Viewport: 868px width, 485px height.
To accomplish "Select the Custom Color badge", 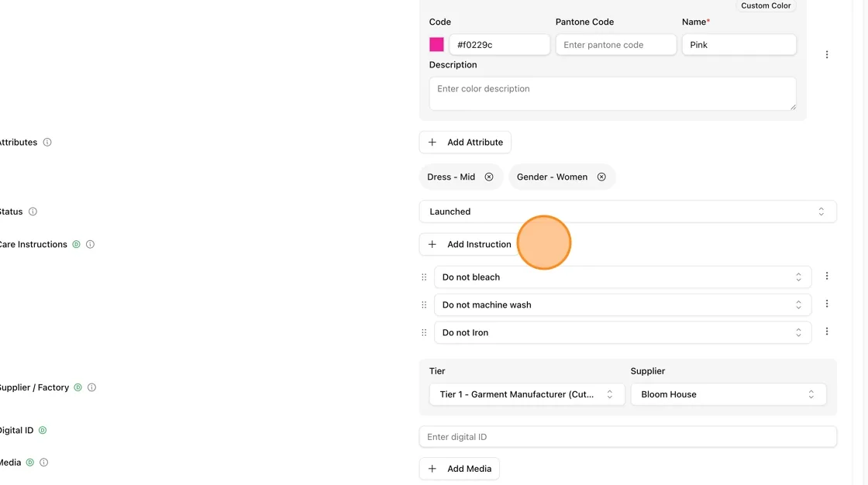I will [x=766, y=5].
